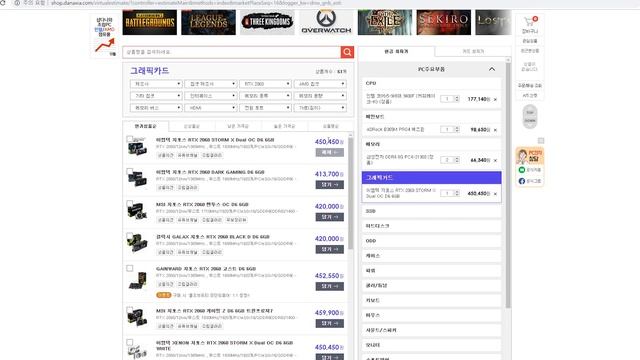Image resolution: width=640 pixels, height=360 pixels.
Task: Remove the DDR4 memory item priced 66,340
Action: coord(495,160)
